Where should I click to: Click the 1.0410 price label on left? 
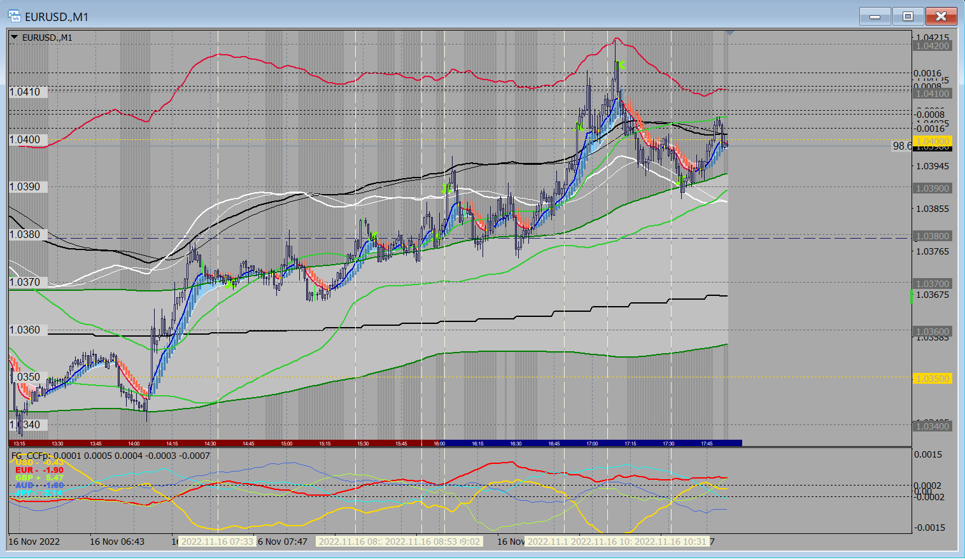(x=25, y=92)
